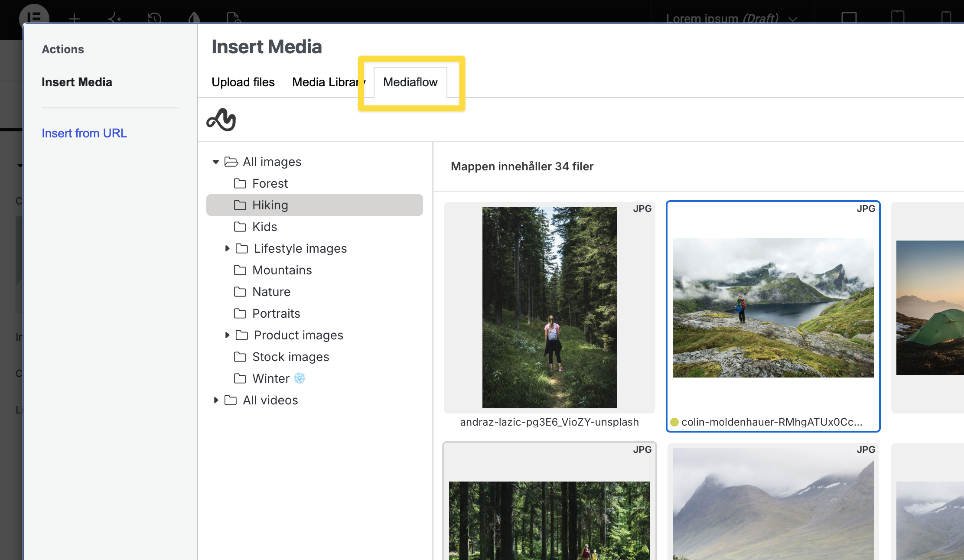Viewport: 964px width, 560px height.
Task: Click the Kids folder icon
Action: [x=240, y=227]
